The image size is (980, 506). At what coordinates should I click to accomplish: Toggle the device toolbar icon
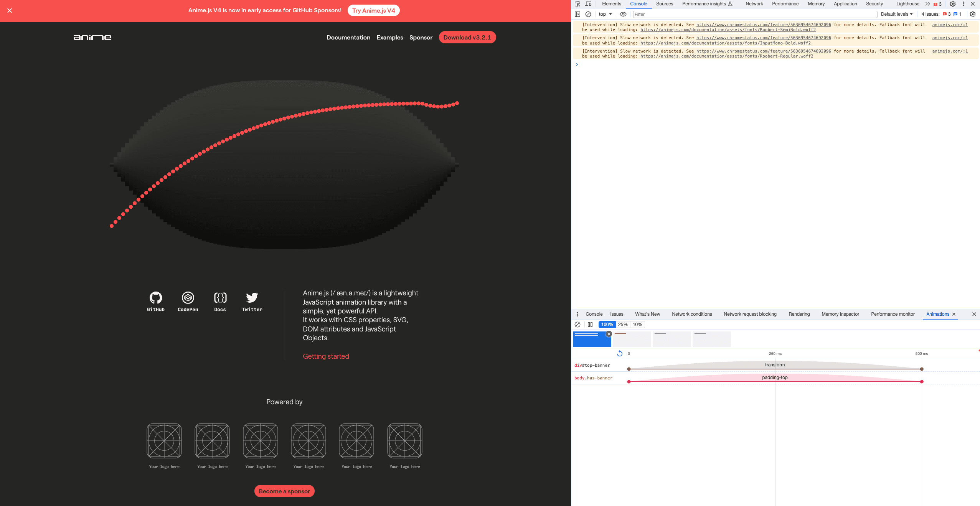(x=588, y=4)
